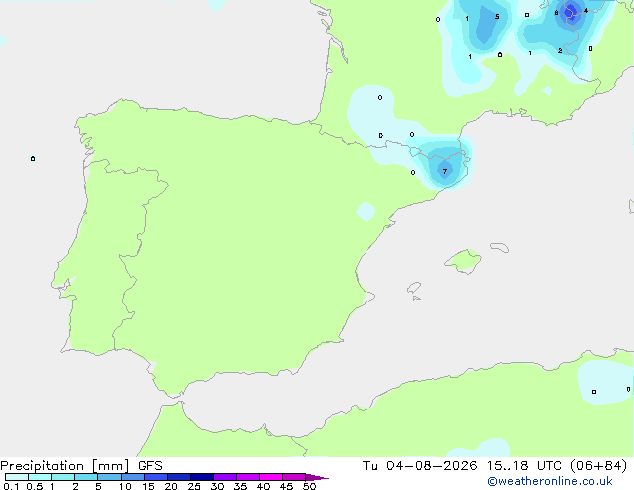Viewport: 634px width, 490px height.
Task: Pick the 10–15 mm blue legend swatch
Action: tap(133, 477)
